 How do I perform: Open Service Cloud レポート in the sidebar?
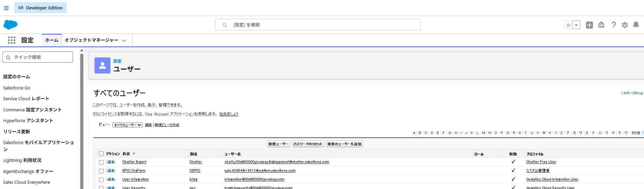pos(26,99)
